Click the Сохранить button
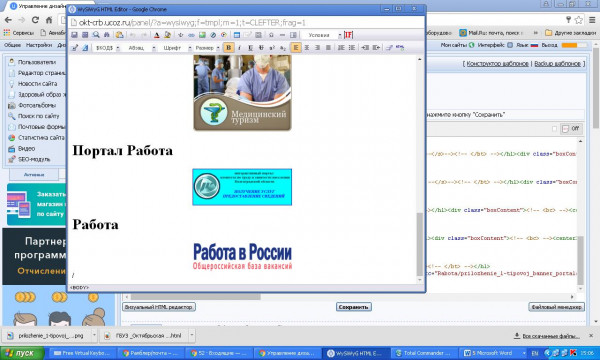This screenshot has height=360, width=600. pos(354,307)
